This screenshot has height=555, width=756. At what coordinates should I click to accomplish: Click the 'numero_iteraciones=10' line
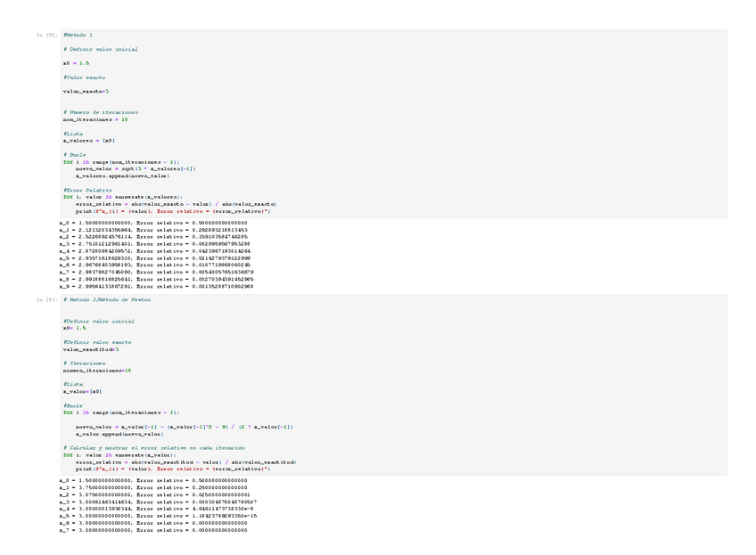[97, 371]
